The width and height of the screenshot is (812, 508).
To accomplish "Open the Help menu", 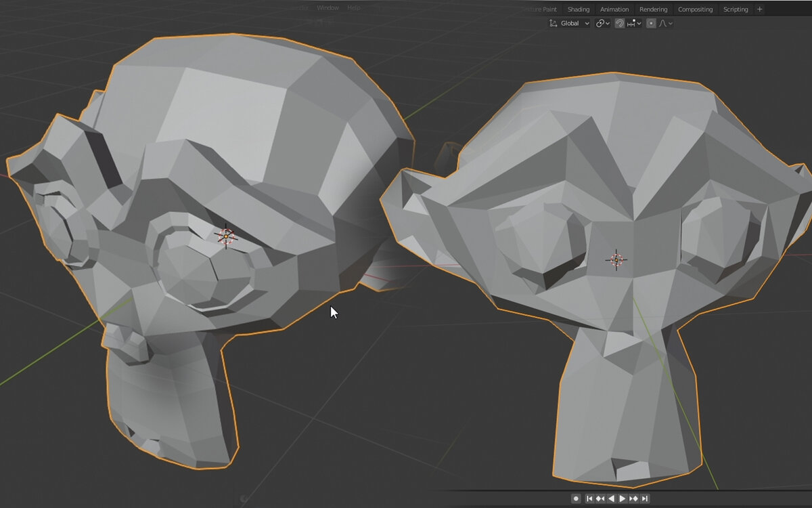I will [354, 8].
